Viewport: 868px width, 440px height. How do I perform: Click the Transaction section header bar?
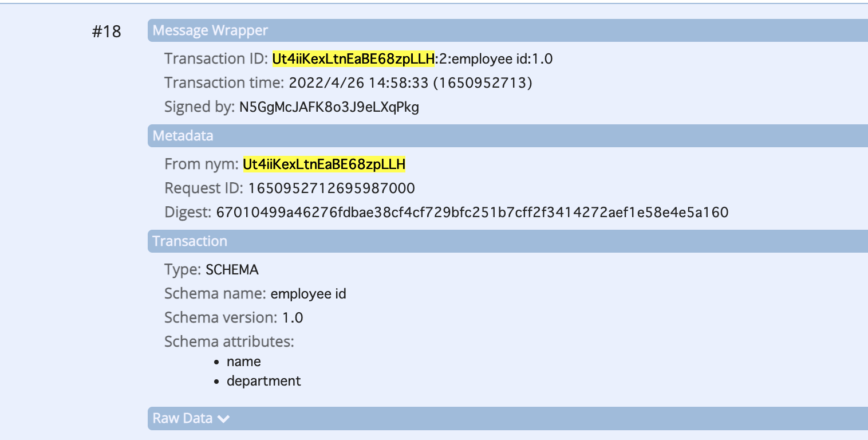(x=508, y=241)
